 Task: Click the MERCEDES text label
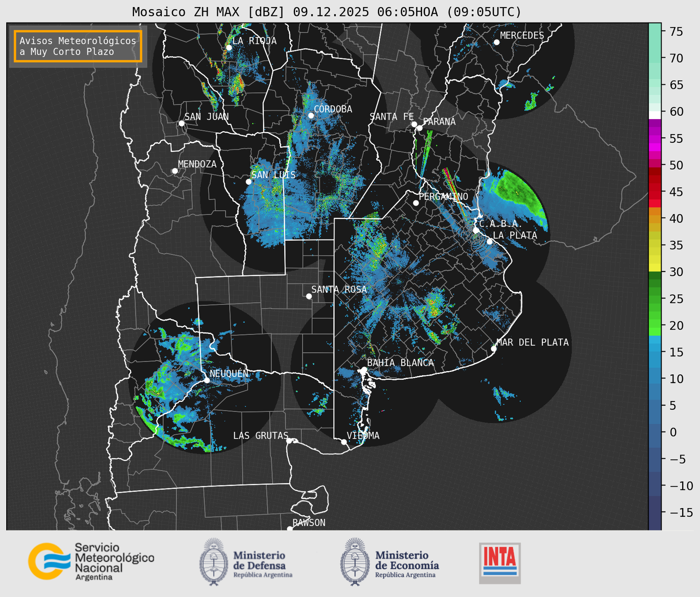(x=522, y=36)
